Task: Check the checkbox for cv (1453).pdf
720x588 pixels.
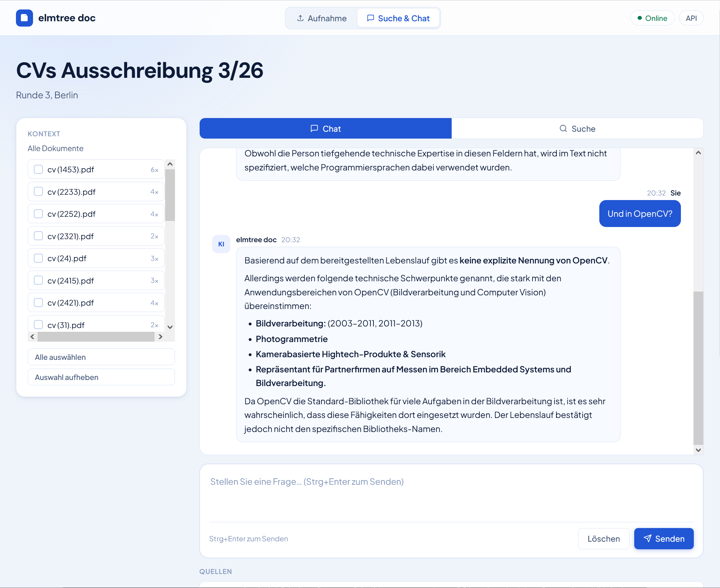Action: [38, 169]
